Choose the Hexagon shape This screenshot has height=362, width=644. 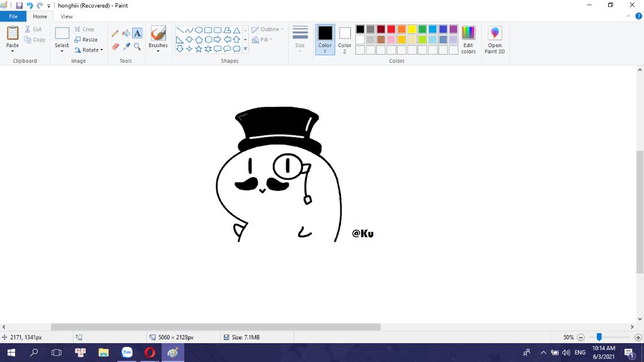pos(208,40)
